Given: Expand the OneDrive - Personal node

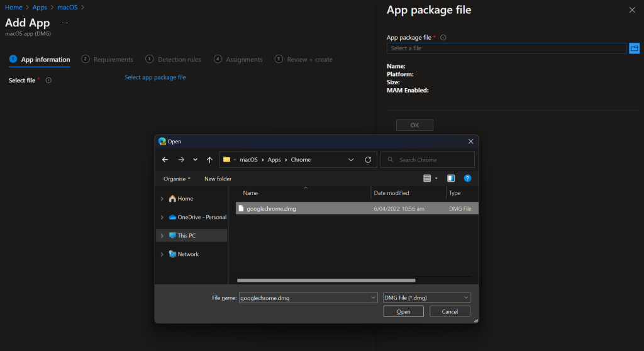Looking at the screenshot, I should pos(162,217).
